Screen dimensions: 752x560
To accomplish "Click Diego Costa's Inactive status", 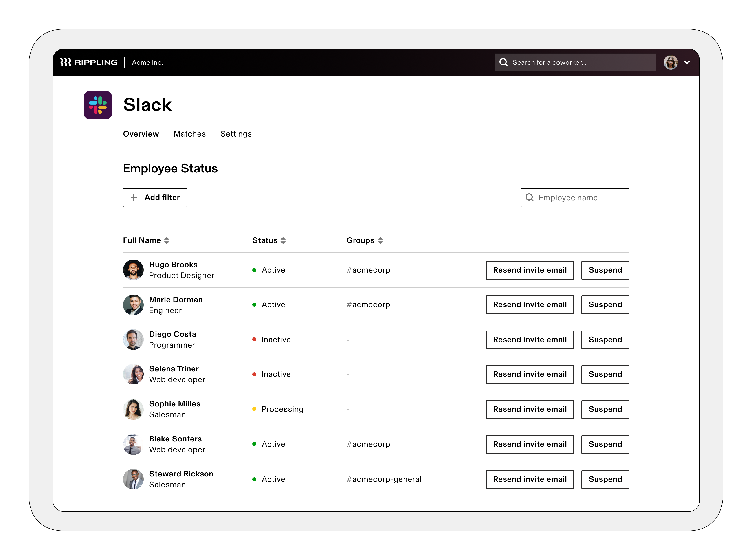I will 271,340.
